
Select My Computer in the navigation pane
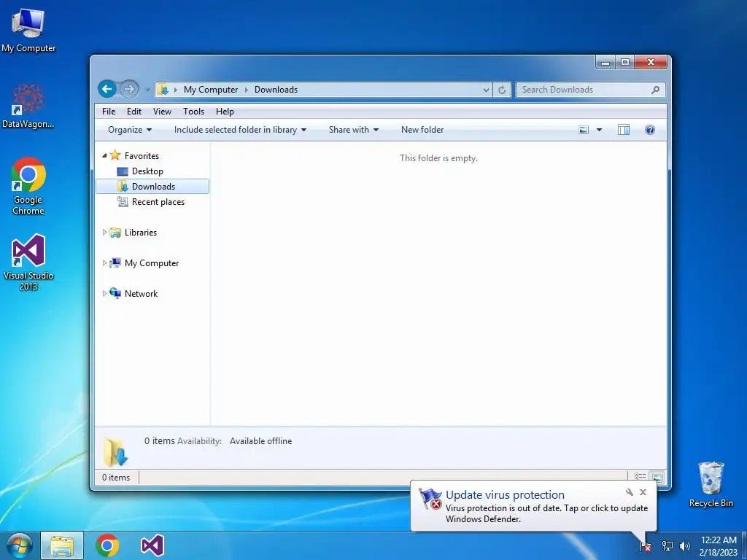(x=152, y=262)
